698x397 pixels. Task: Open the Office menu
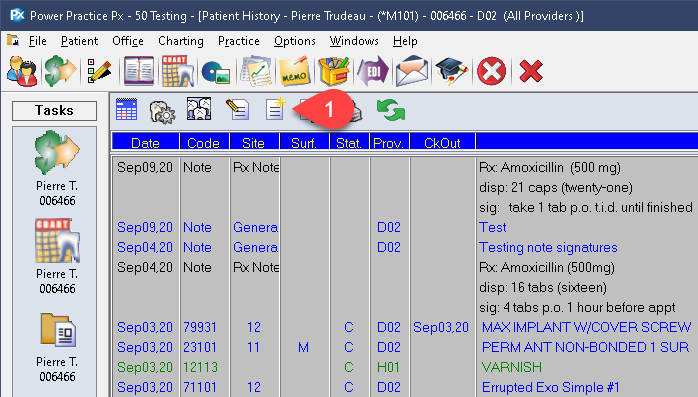128,41
